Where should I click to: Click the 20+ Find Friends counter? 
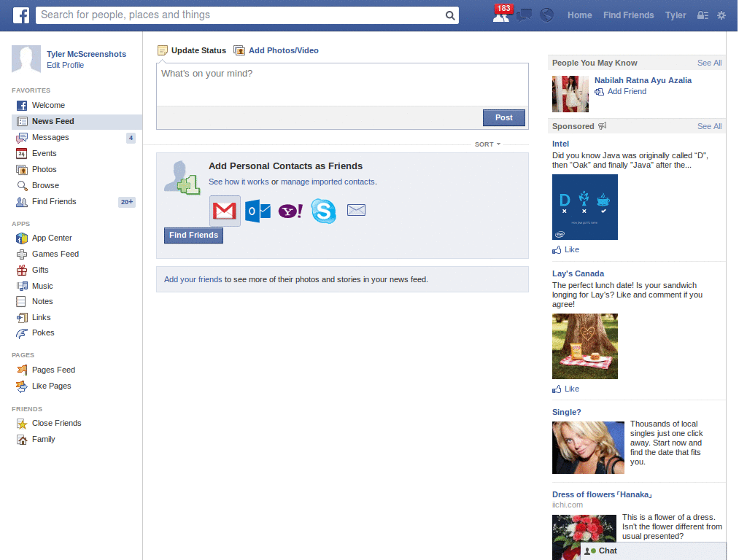127,202
